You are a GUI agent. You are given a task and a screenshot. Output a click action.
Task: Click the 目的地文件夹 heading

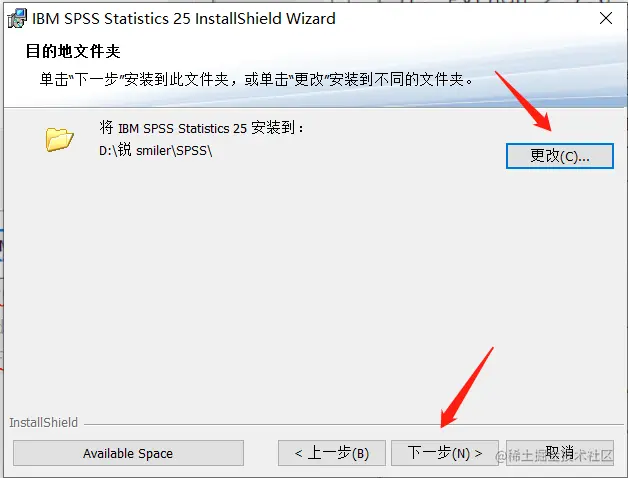click(73, 51)
